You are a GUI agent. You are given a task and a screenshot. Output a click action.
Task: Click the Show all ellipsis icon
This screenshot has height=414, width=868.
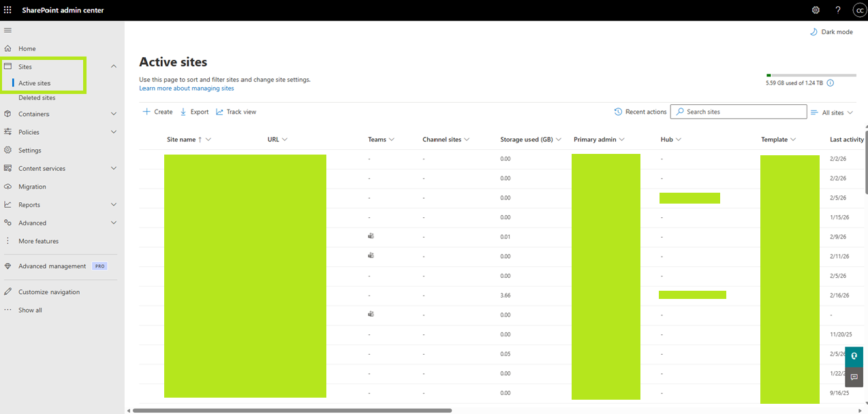[x=8, y=310]
